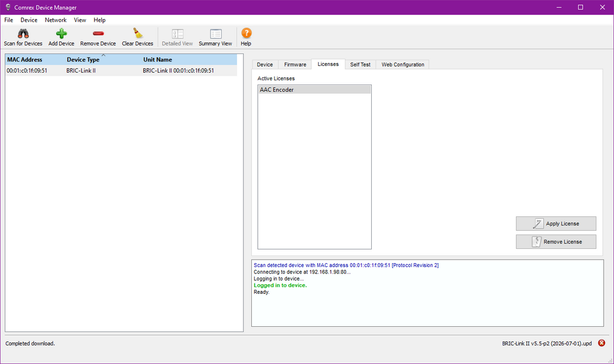Click the red Remove Device minus icon

coord(98,34)
